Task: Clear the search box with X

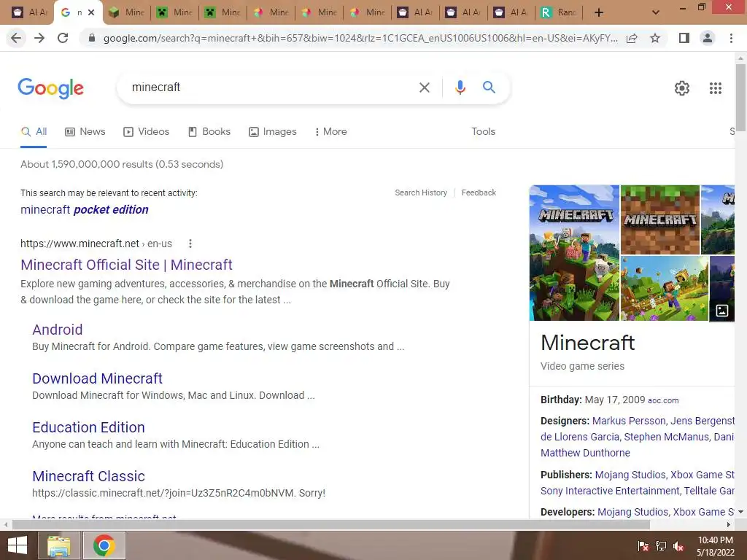Action: click(424, 87)
